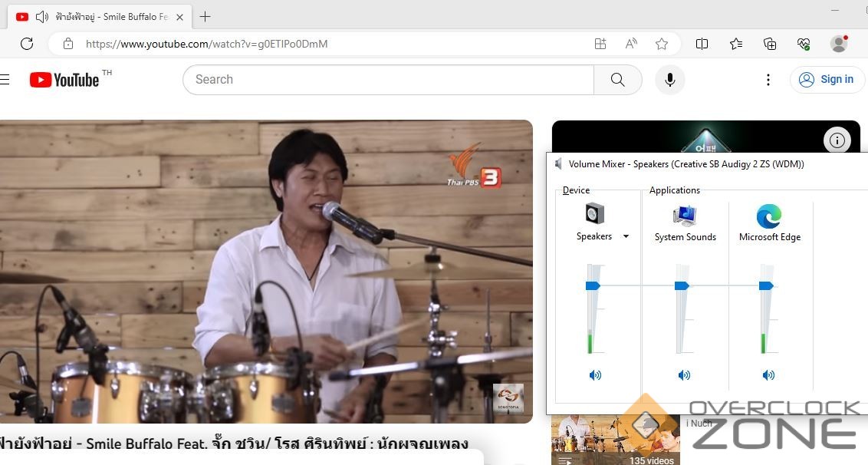Click the address bar URL
The height and width of the screenshot is (465, 868).
[x=206, y=44]
